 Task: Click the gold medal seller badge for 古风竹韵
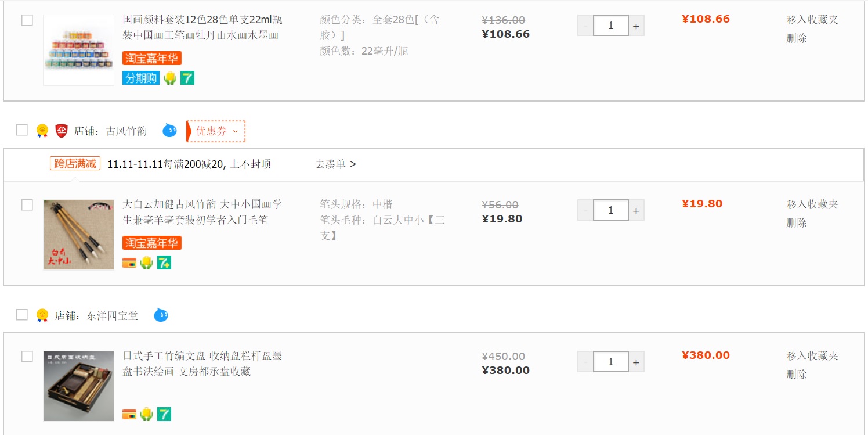coord(42,131)
